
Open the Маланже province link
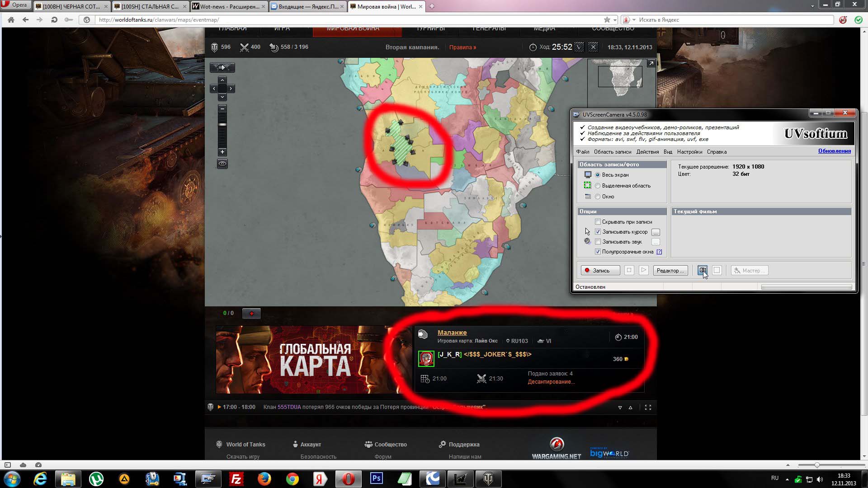coord(452,333)
